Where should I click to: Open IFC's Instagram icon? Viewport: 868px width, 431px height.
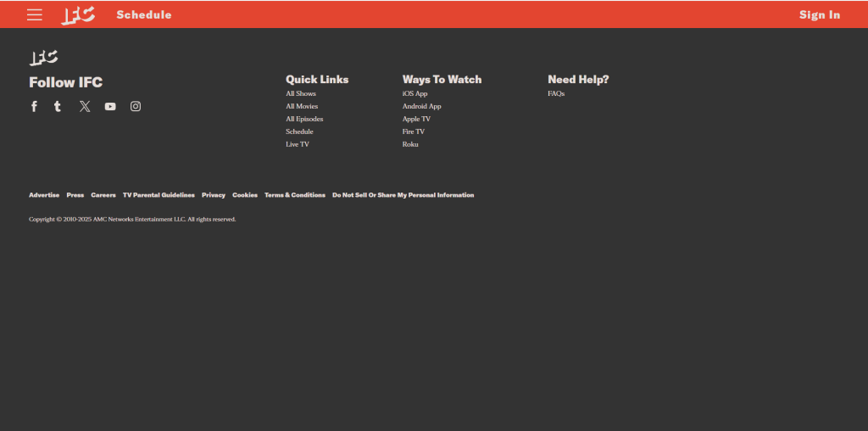[136, 106]
